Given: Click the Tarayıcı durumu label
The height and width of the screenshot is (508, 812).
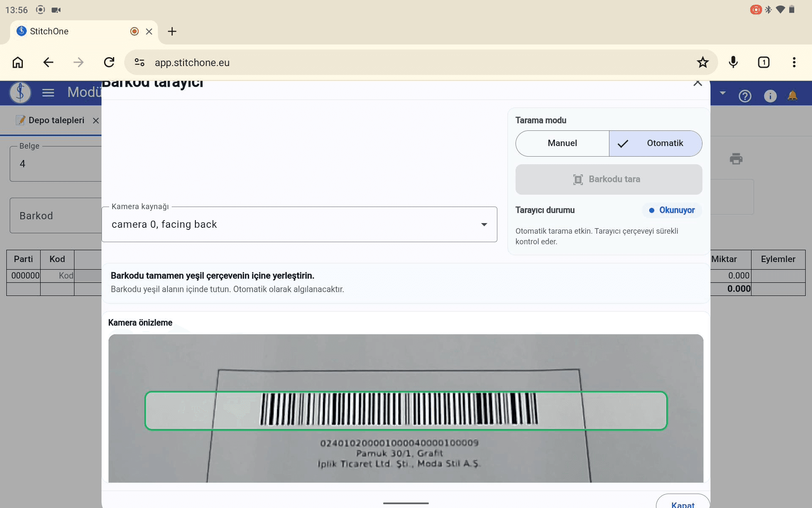Looking at the screenshot, I should point(545,210).
